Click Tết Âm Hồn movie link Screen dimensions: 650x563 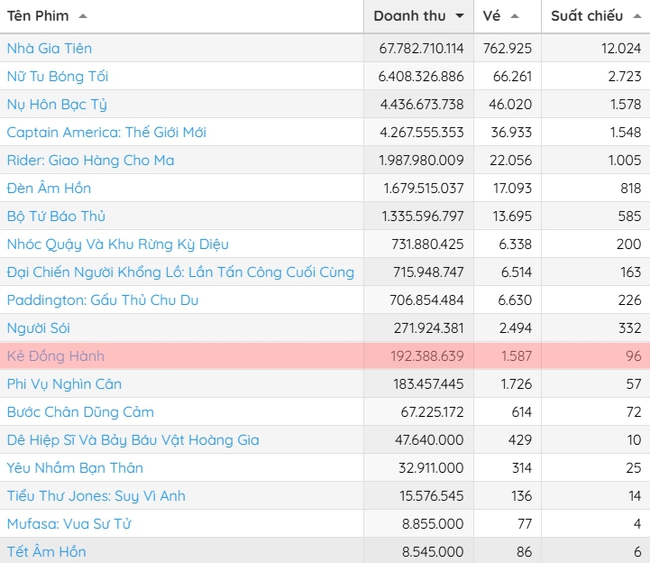click(46, 552)
